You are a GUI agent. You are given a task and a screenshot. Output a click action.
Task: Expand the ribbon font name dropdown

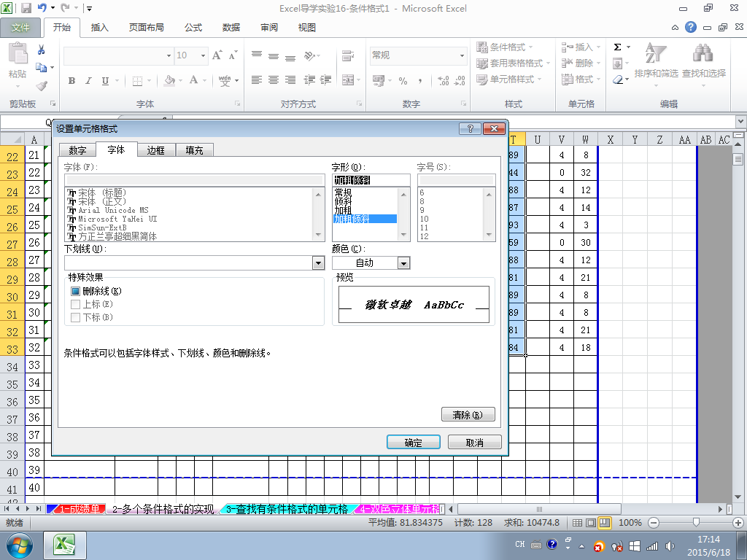tap(169, 55)
